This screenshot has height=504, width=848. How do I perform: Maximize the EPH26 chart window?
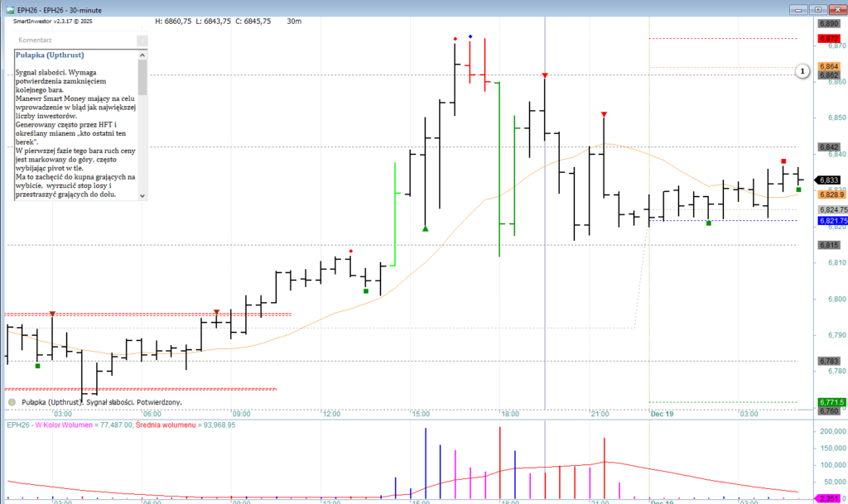pos(819,9)
